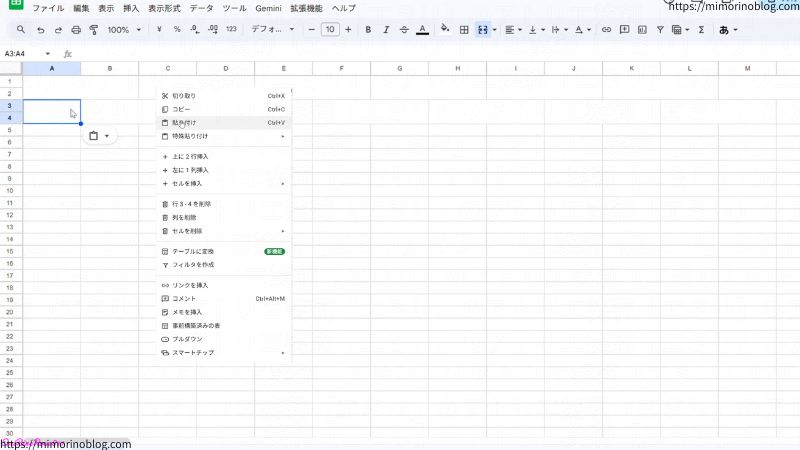This screenshot has width=800, height=450.
Task: Decrease font size with minus button
Action: pyautogui.click(x=312, y=30)
